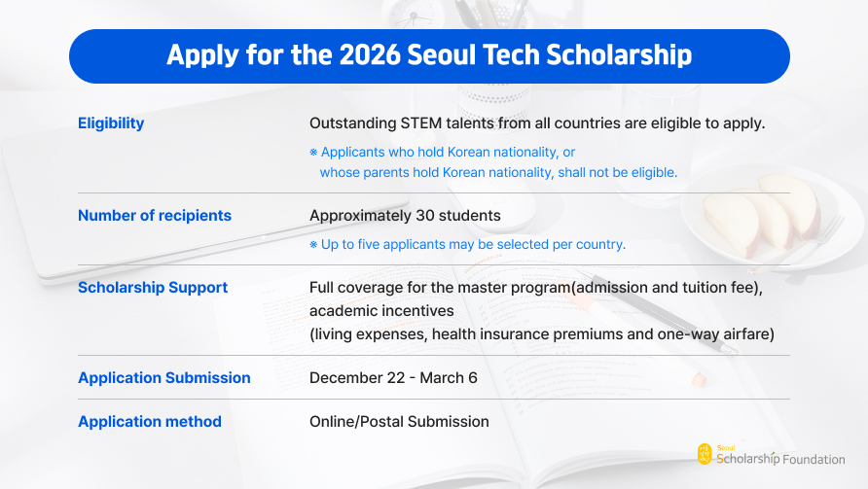Click the living expenses and one-way airfare line
The image size is (868, 489).
pos(541,334)
